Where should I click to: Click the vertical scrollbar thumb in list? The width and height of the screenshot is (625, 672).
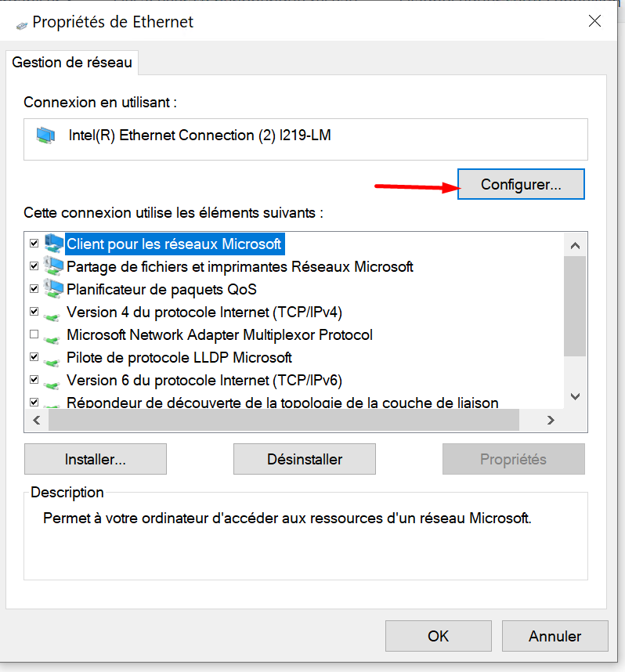click(576, 306)
